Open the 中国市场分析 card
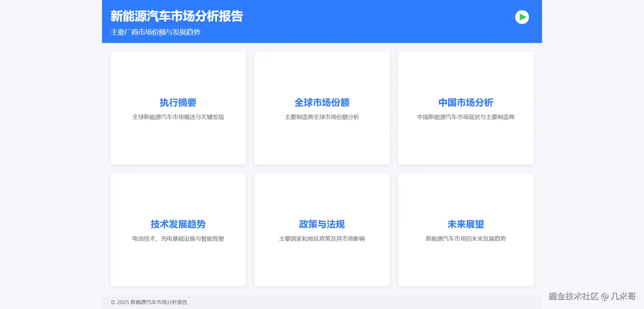Screen dimensions: 644x309 (x=466, y=108)
